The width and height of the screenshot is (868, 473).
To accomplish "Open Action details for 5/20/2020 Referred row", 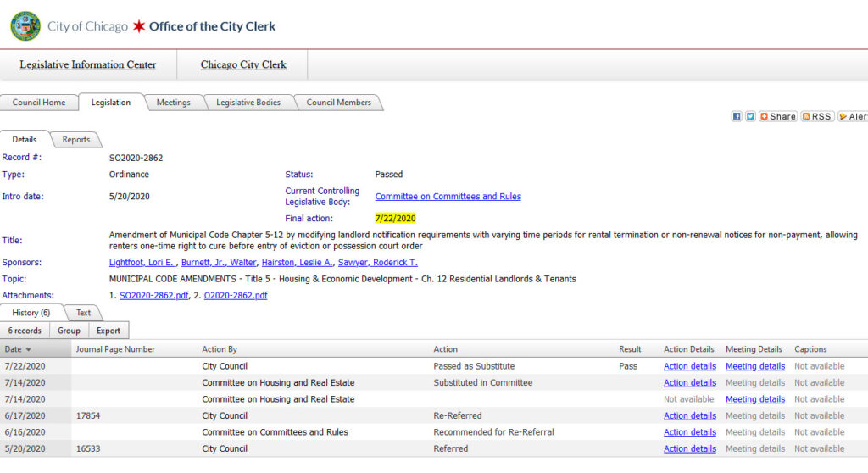I will pos(690,449).
